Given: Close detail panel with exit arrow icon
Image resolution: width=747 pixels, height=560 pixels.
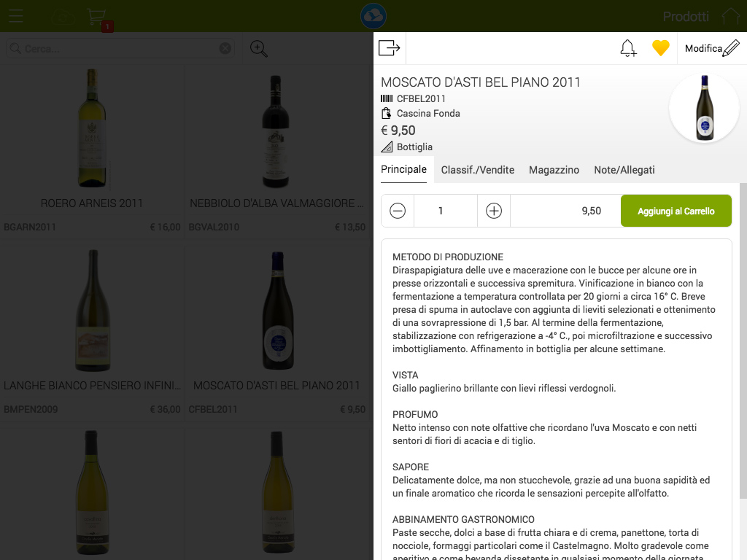Looking at the screenshot, I should [390, 48].
